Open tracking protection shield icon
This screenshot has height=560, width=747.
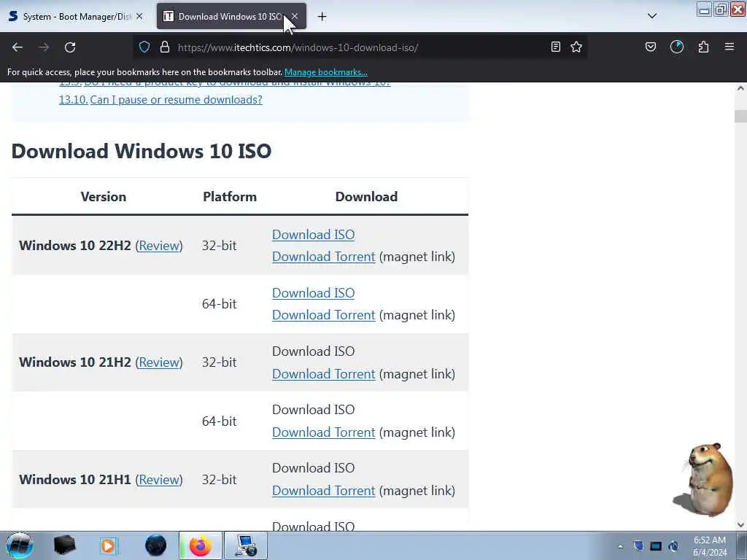pyautogui.click(x=144, y=47)
